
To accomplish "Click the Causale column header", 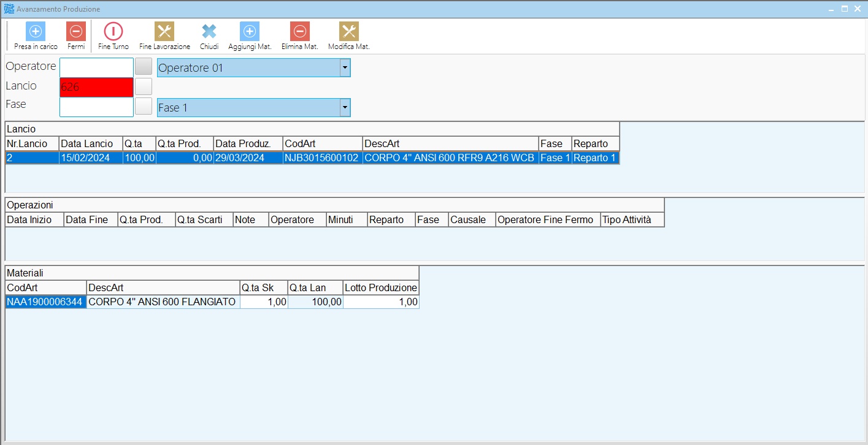I will click(472, 219).
